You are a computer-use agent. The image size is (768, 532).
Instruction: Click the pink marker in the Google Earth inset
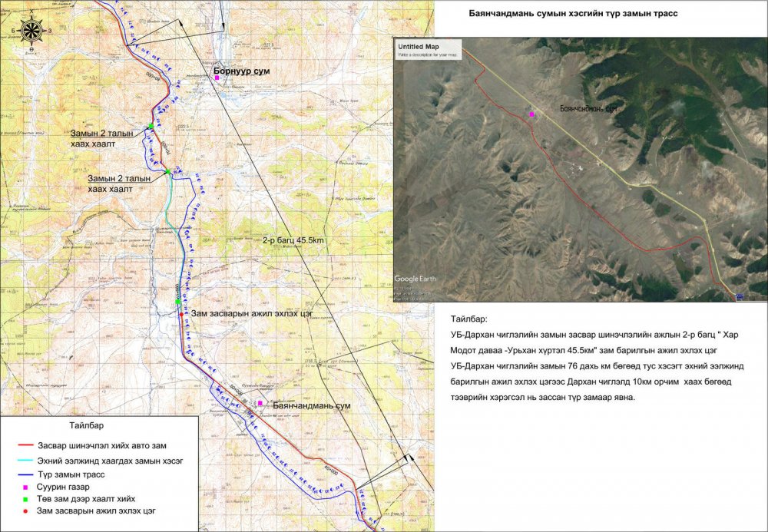pyautogui.click(x=531, y=114)
